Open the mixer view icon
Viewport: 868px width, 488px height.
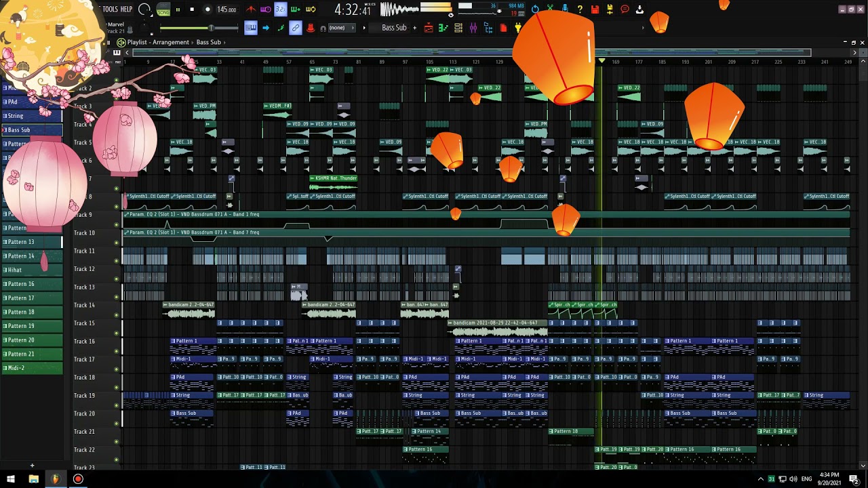pyautogui.click(x=473, y=28)
